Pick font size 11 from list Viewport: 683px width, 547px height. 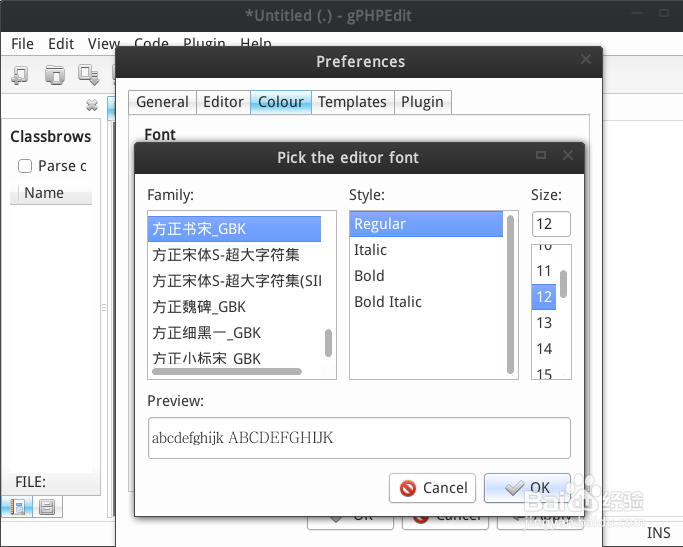(544, 271)
